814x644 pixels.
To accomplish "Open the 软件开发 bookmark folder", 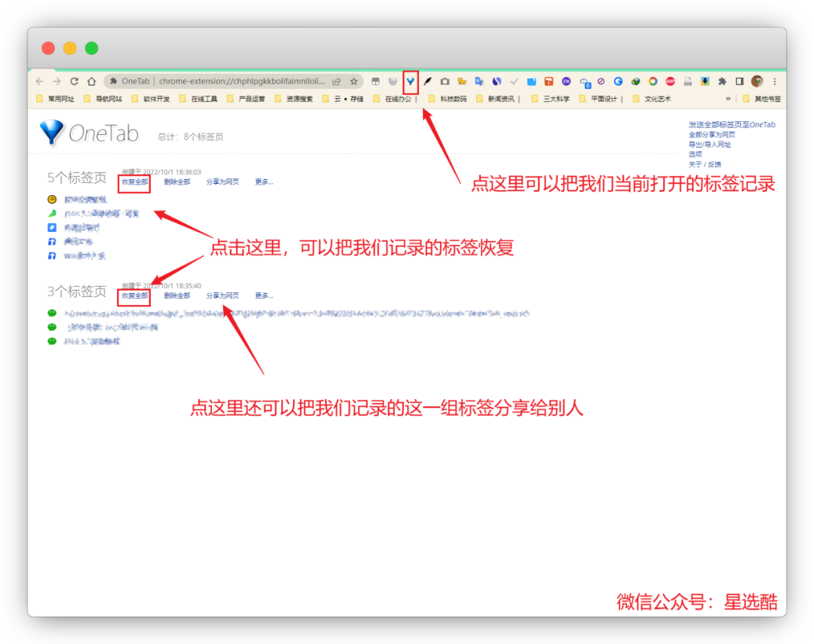I will coord(151,99).
